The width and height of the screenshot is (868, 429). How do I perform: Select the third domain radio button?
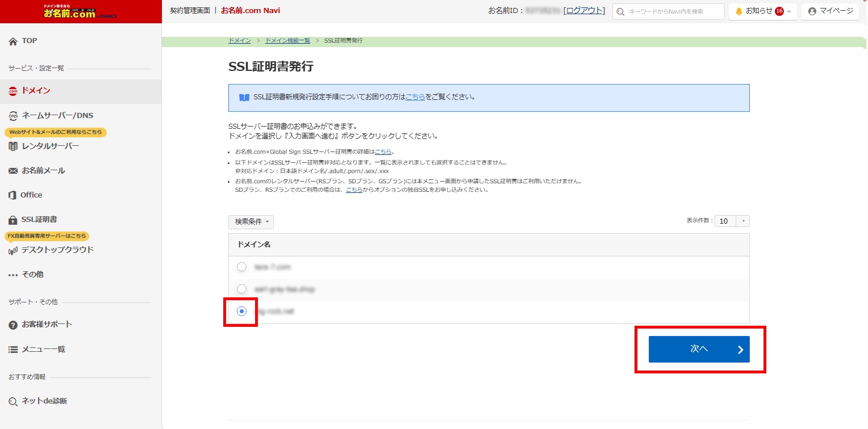(x=242, y=311)
